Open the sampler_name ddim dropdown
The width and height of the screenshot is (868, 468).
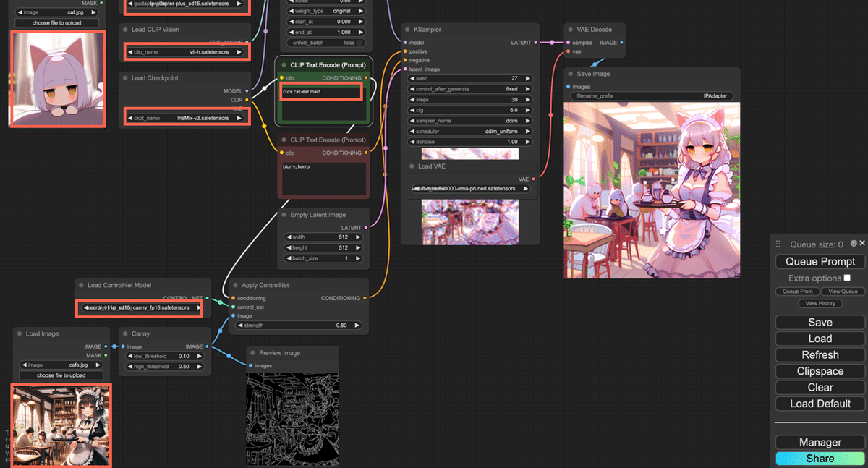click(470, 121)
